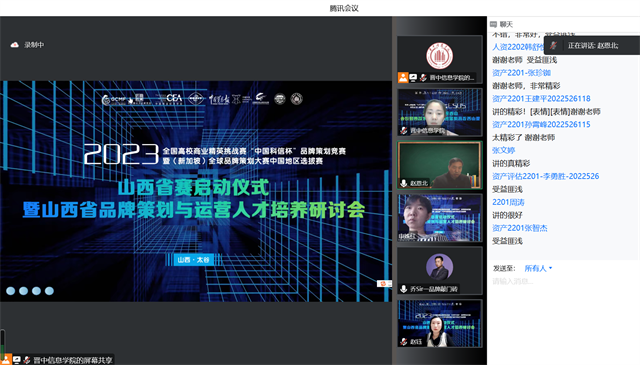Select the 晋中信息学院 woman's video thumbnail
The height and width of the screenshot is (365, 640).
coord(440,112)
